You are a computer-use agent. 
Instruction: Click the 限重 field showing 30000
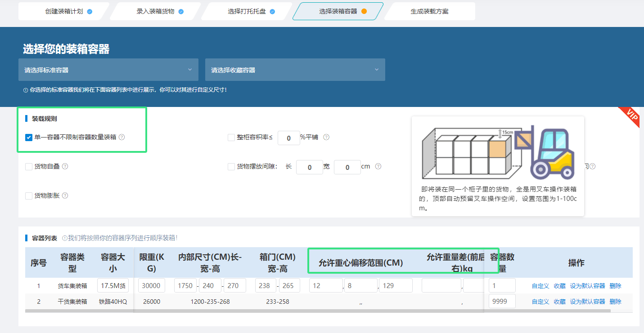click(x=151, y=285)
